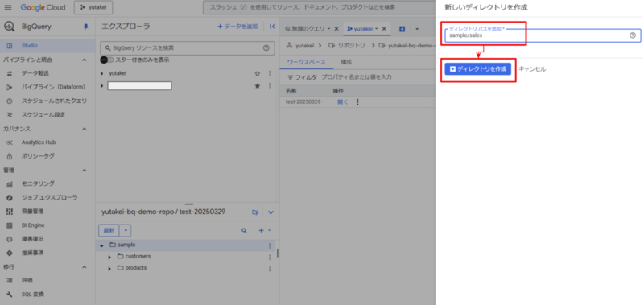Screen dimensions: 644x305
Task: Open more actions for redacted project
Action: [270, 86]
